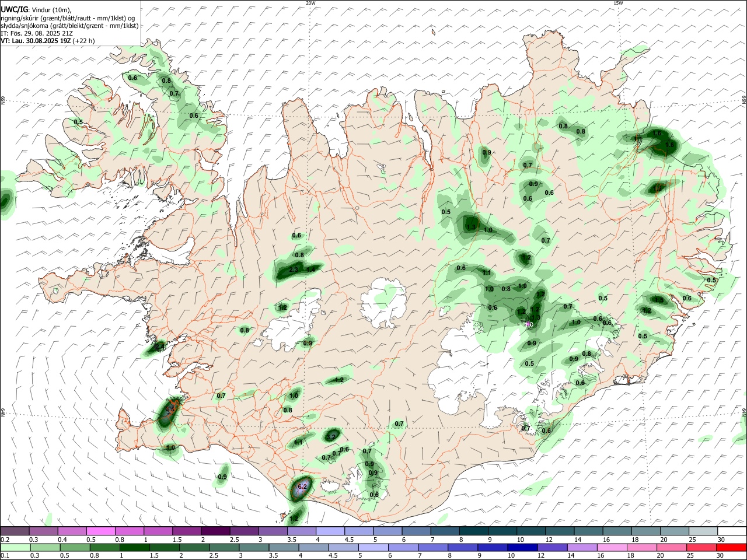
Task: Click the 0.4 label in the legend
Action: (62, 540)
